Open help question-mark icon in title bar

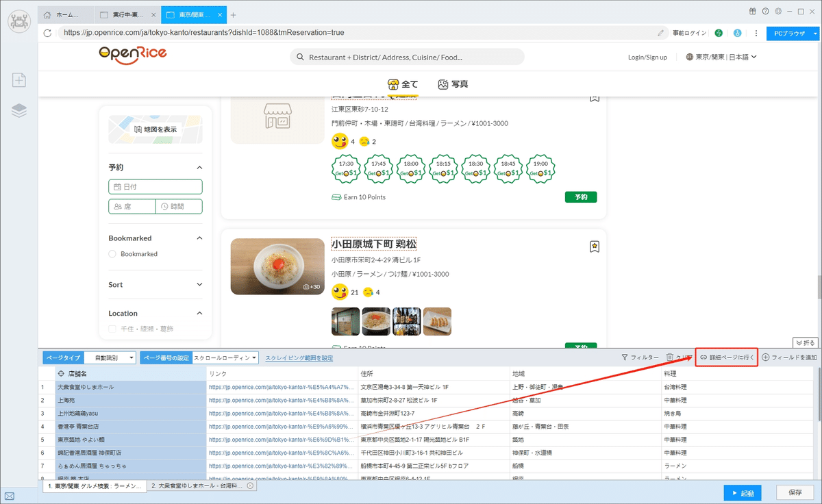765,11
